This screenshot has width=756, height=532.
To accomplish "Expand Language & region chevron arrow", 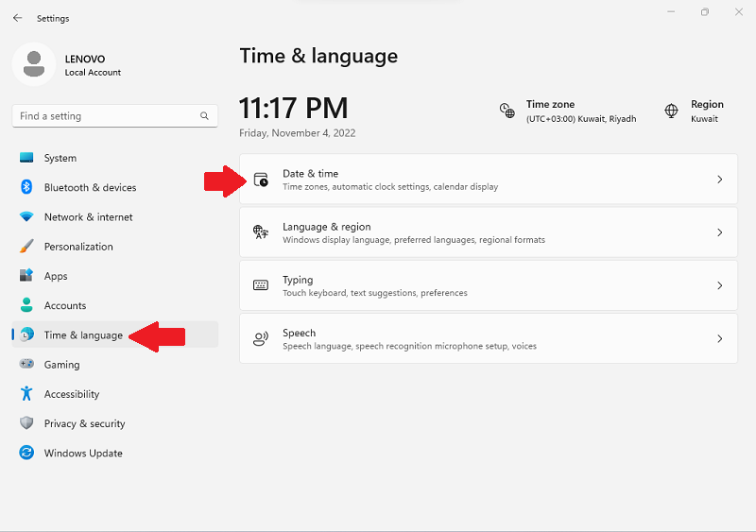I will click(x=719, y=232).
